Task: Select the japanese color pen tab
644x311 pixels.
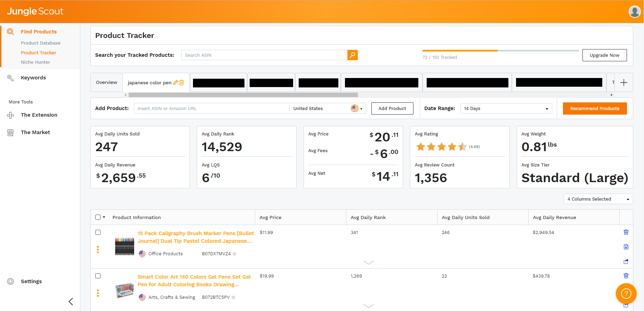Action: click(150, 83)
